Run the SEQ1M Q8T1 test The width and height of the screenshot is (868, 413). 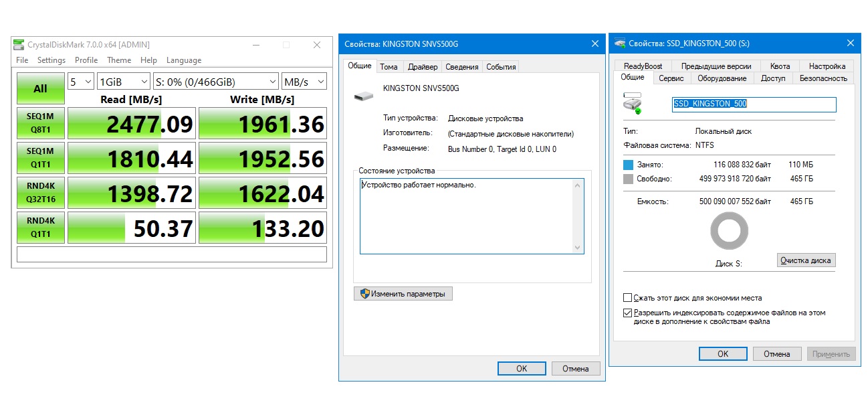pyautogui.click(x=41, y=124)
